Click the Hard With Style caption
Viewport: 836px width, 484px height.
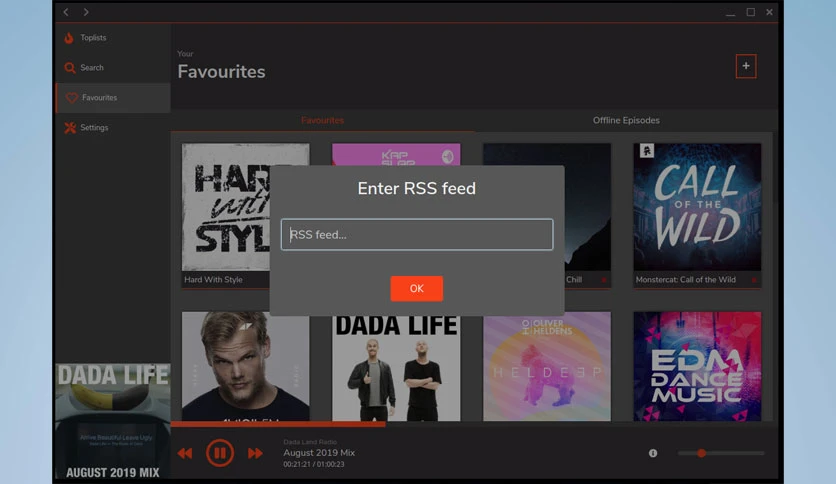pos(213,279)
